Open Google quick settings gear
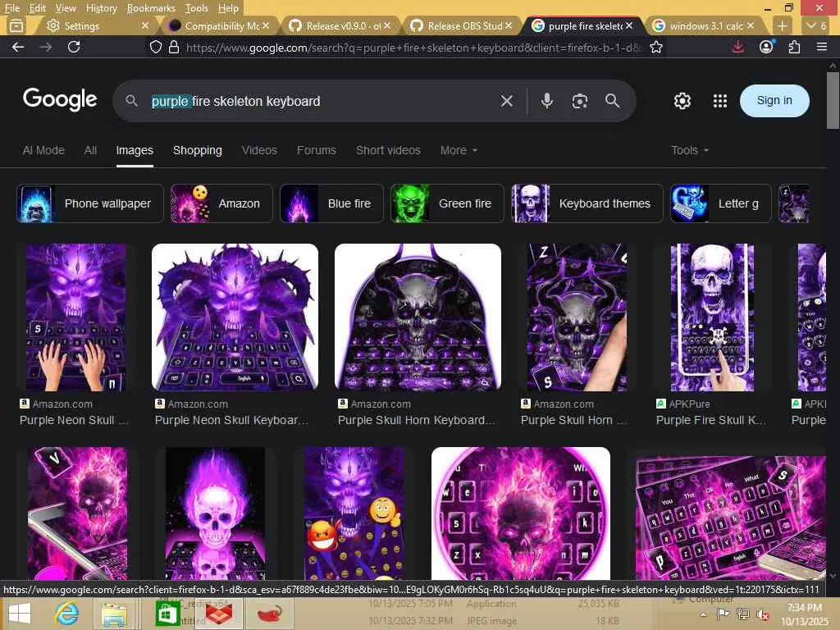The height and width of the screenshot is (630, 840). (682, 101)
